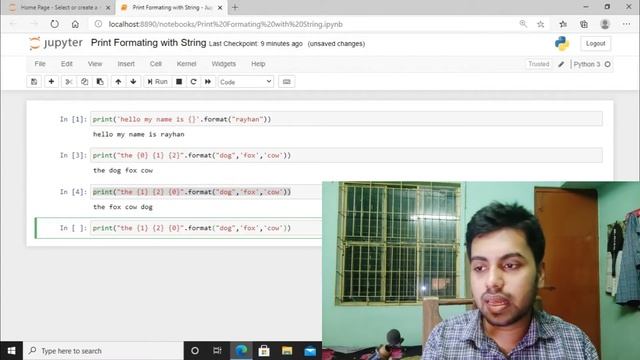Click output text 'the dog fox cow'
This screenshot has height=360, width=640.
[x=123, y=171]
